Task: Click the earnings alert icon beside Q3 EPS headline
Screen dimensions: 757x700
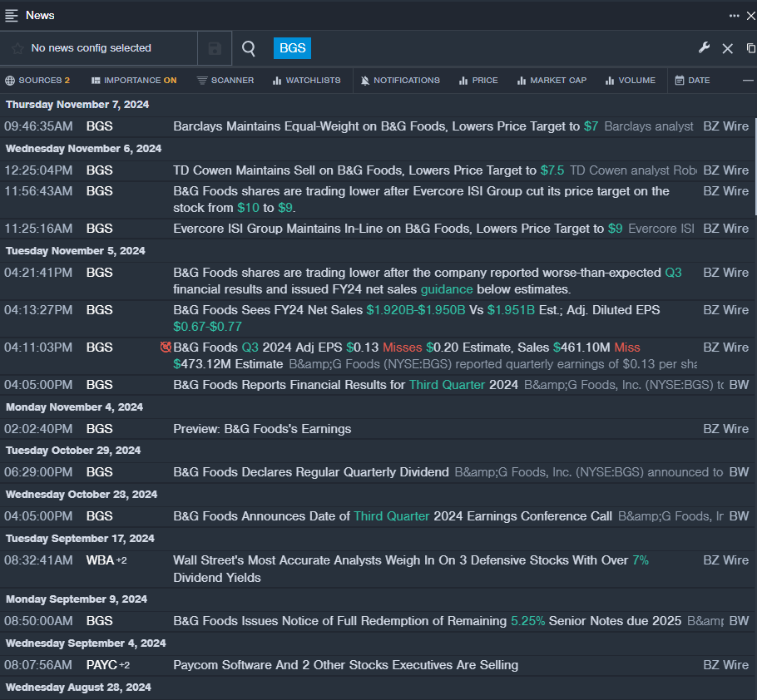Action: click(166, 348)
